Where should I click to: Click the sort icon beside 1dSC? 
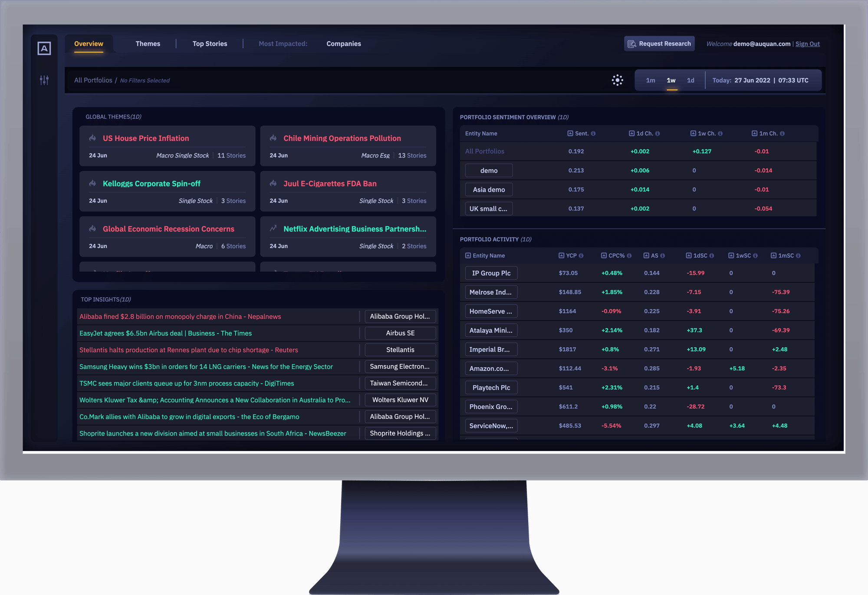pos(689,255)
